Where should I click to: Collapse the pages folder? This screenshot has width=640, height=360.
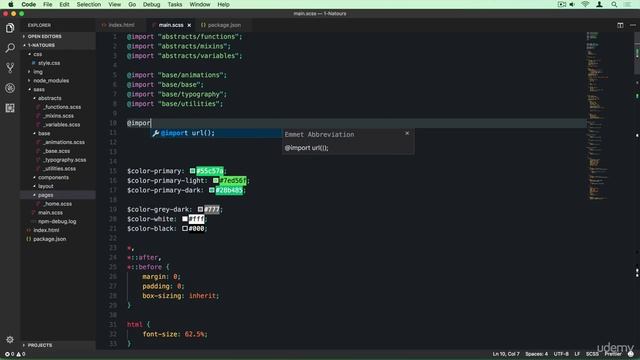point(45,195)
